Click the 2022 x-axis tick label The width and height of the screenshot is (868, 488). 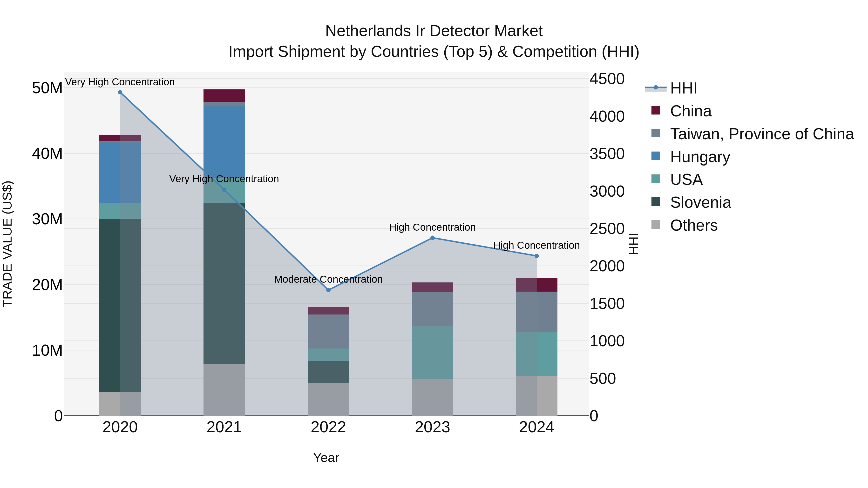pos(329,427)
